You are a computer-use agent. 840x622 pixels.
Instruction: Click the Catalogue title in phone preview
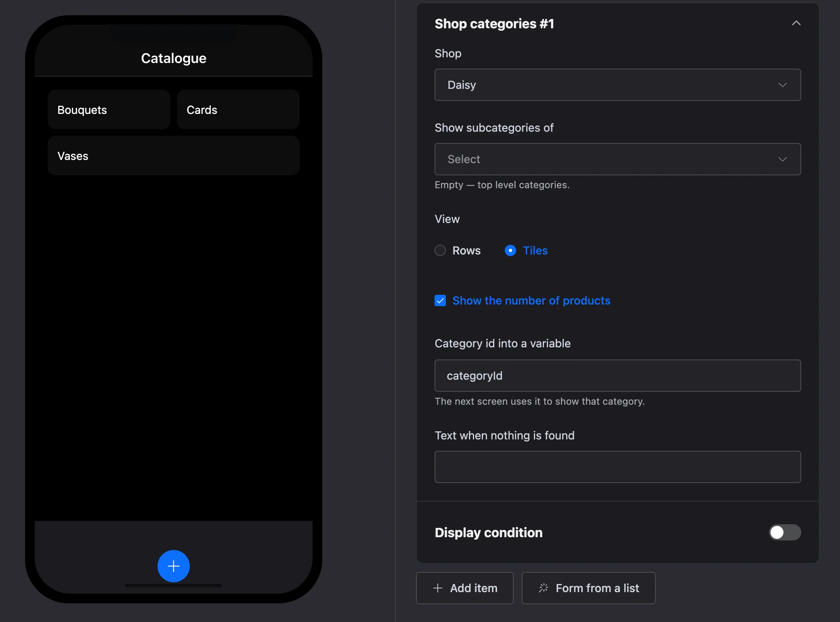tap(174, 58)
